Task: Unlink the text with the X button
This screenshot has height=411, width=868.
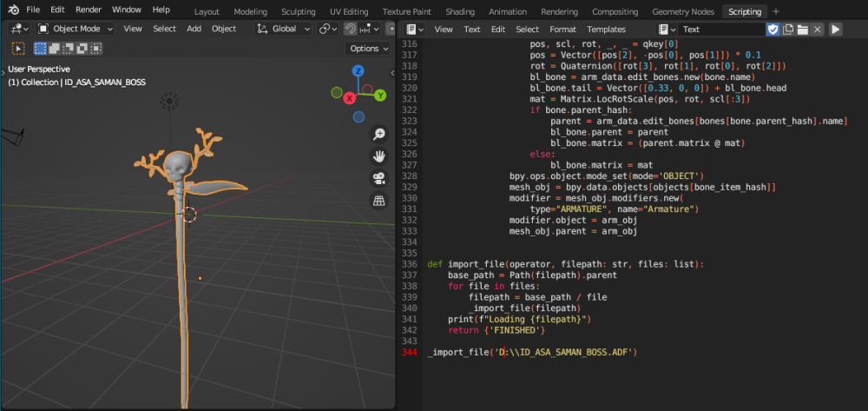Action: point(816,30)
